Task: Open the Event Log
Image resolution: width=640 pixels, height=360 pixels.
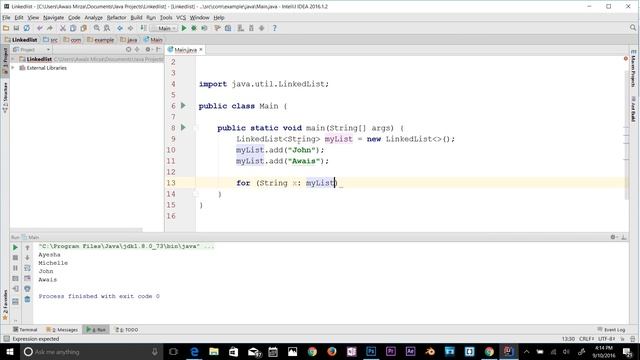Action: pos(611,329)
